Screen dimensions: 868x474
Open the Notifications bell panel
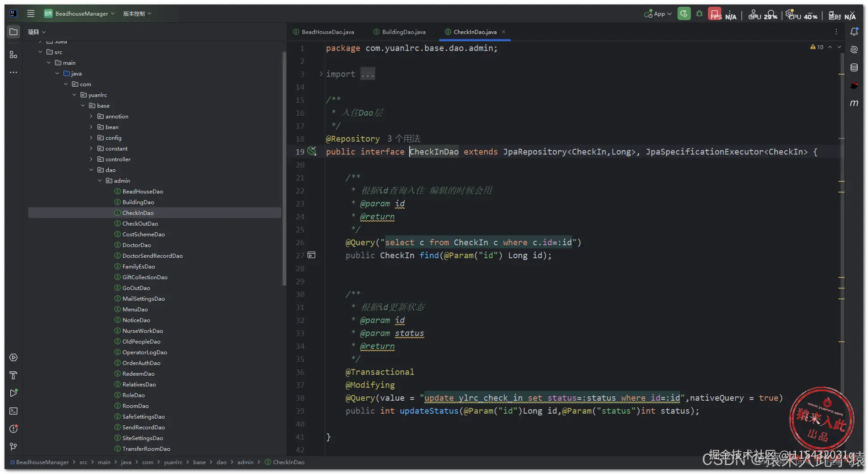point(854,32)
